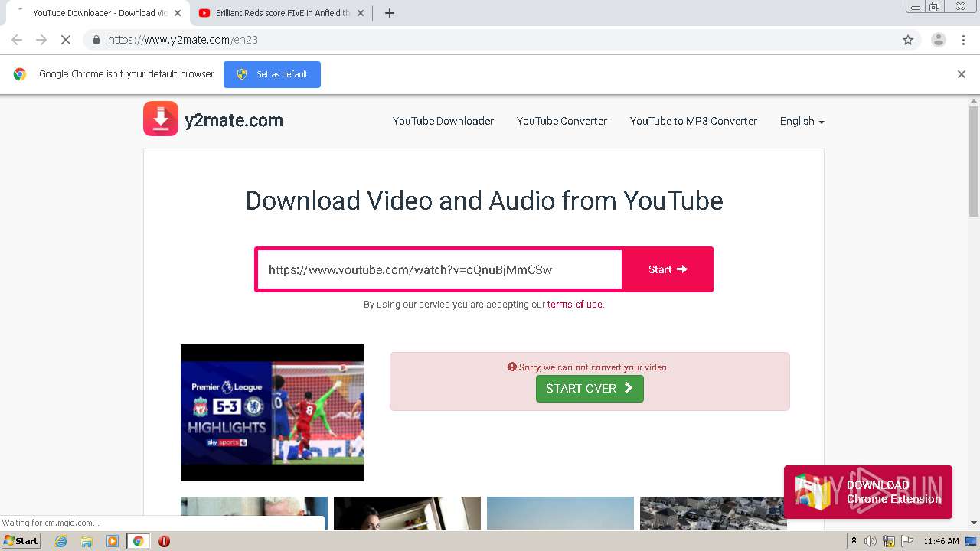Show hidden system tray icons

(x=854, y=541)
